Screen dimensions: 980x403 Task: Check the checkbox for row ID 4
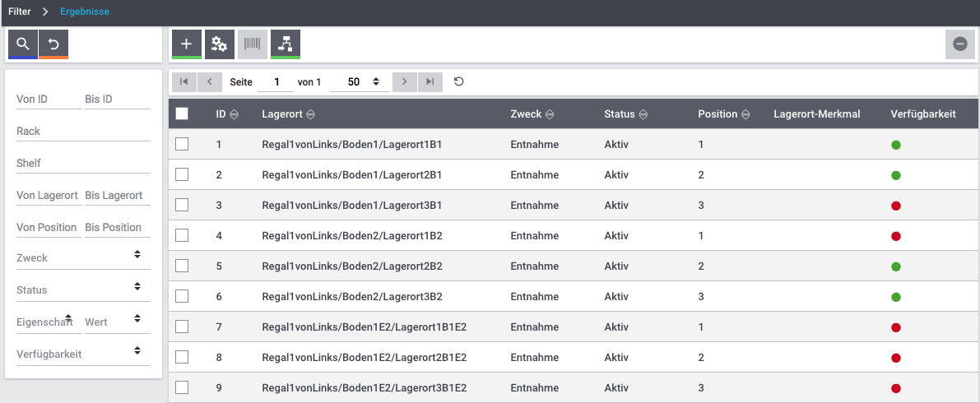click(x=182, y=235)
